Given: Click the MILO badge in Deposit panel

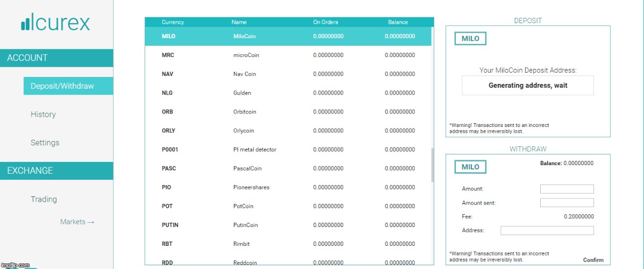Looking at the screenshot, I should point(470,39).
